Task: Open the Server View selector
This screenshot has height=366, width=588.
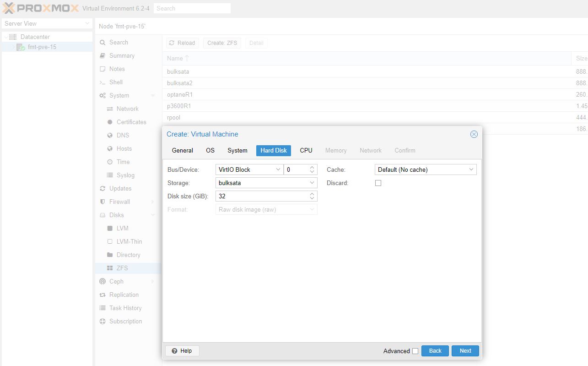Action: tap(46, 23)
